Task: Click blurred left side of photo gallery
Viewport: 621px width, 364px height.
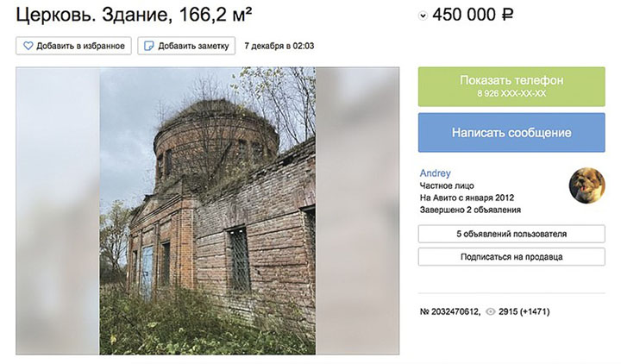Action: (x=58, y=210)
